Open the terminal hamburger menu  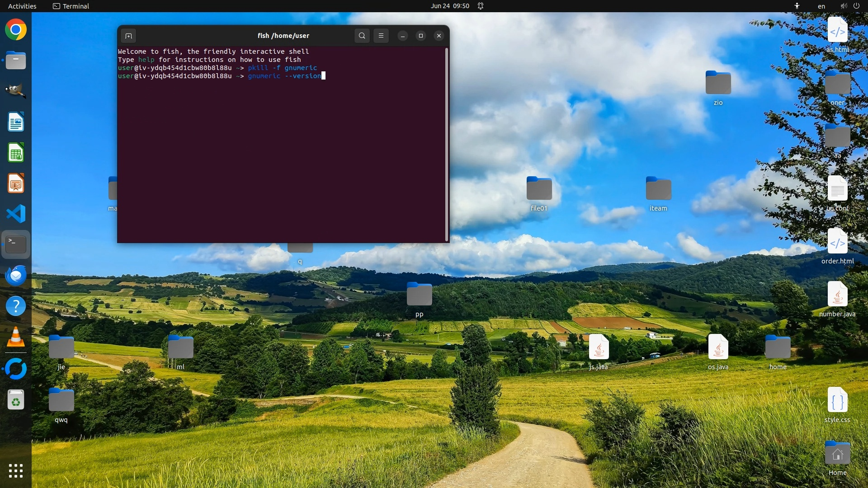[x=381, y=36]
